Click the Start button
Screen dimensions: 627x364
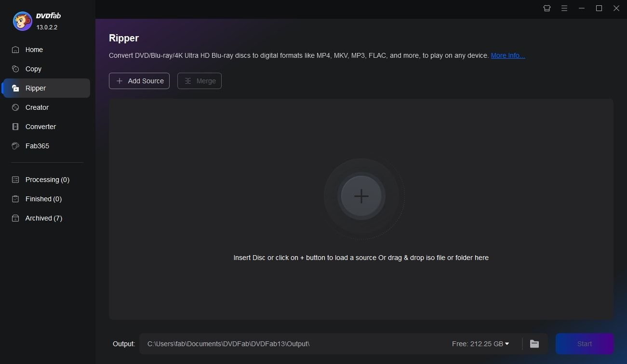point(585,344)
